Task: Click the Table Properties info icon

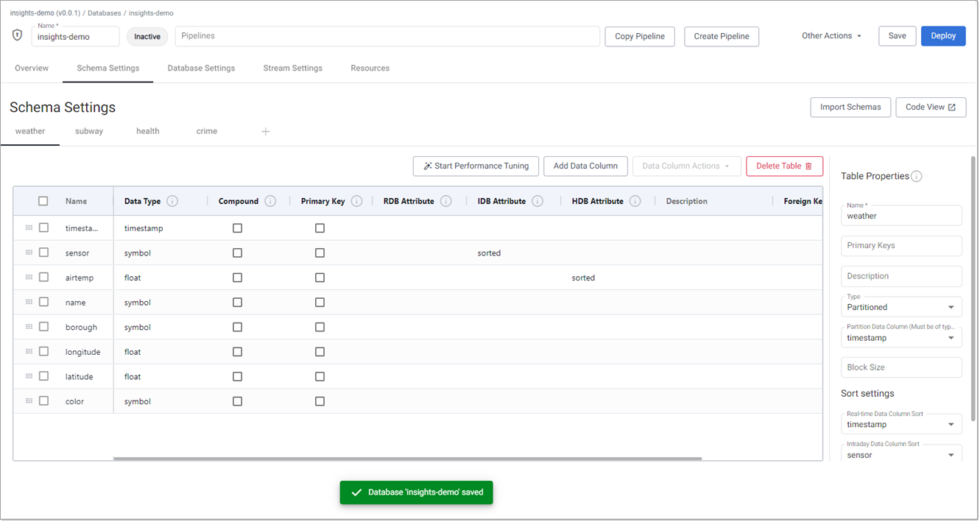Action: coord(916,176)
